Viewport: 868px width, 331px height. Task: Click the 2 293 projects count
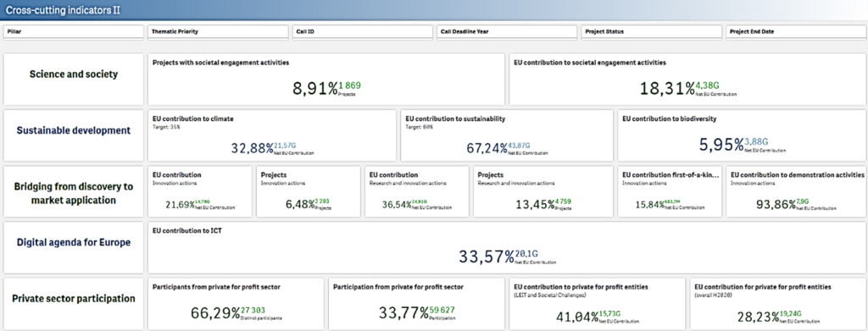[x=323, y=201]
